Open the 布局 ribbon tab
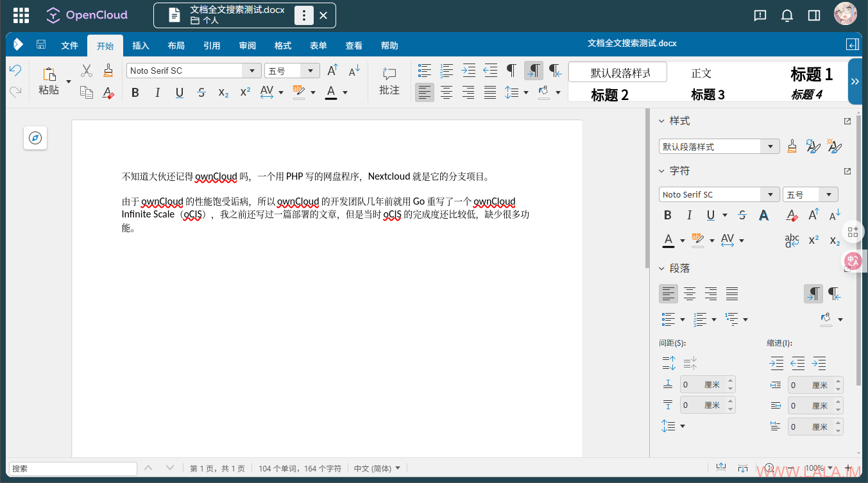Image resolution: width=868 pixels, height=483 pixels. [176, 46]
